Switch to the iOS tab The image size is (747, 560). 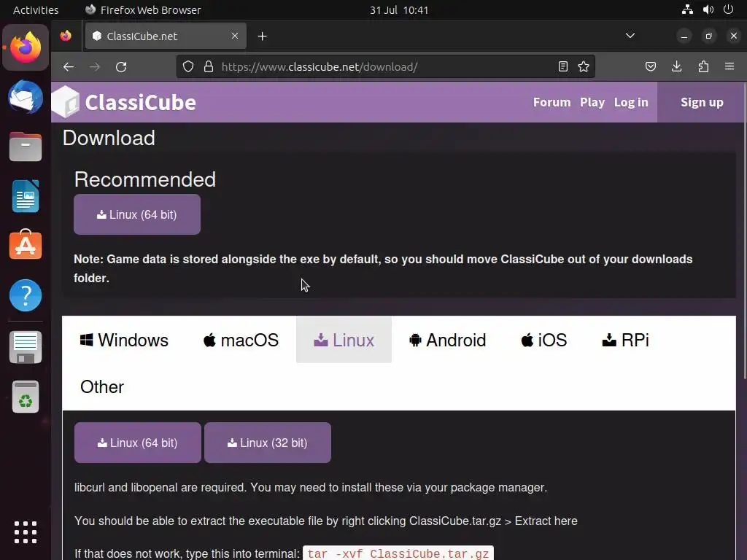543,340
